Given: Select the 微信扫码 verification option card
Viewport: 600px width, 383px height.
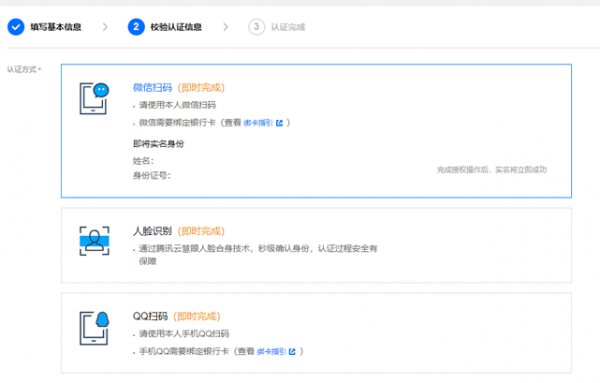Looking at the screenshot, I should click(x=316, y=131).
